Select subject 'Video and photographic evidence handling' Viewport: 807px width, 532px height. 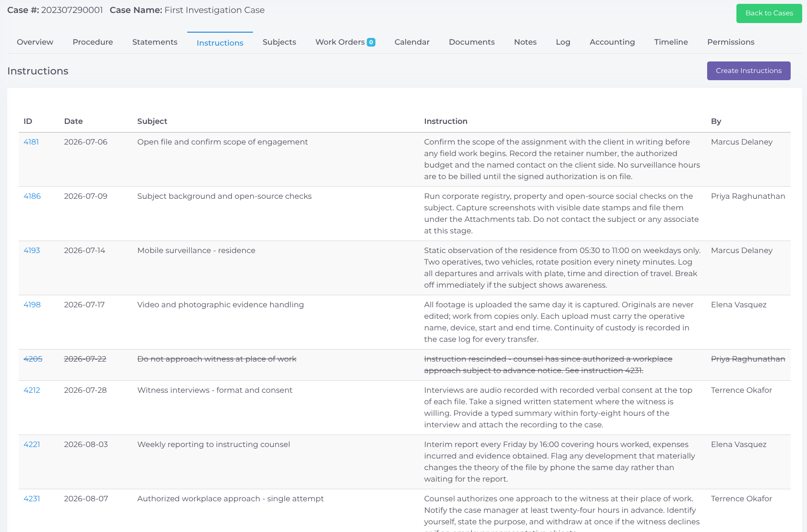click(220, 305)
